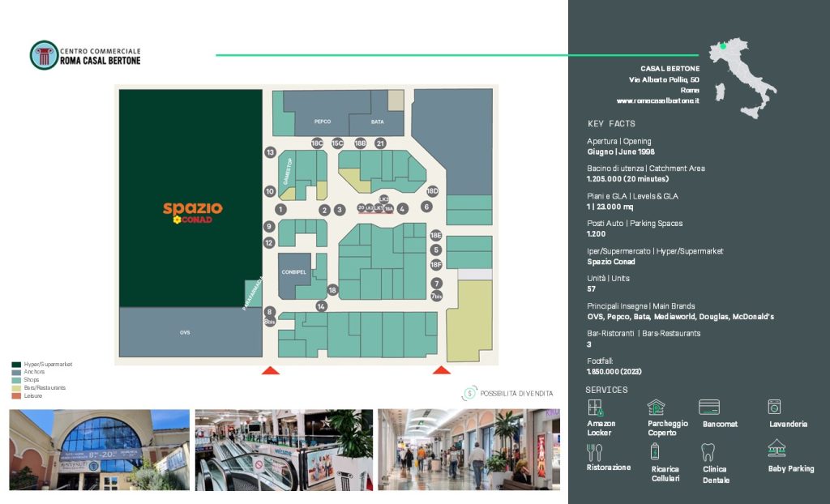Viewport: 830px width, 504px height.
Task: Click the Ricarica Cellulari phone icon
Action: [x=655, y=452]
